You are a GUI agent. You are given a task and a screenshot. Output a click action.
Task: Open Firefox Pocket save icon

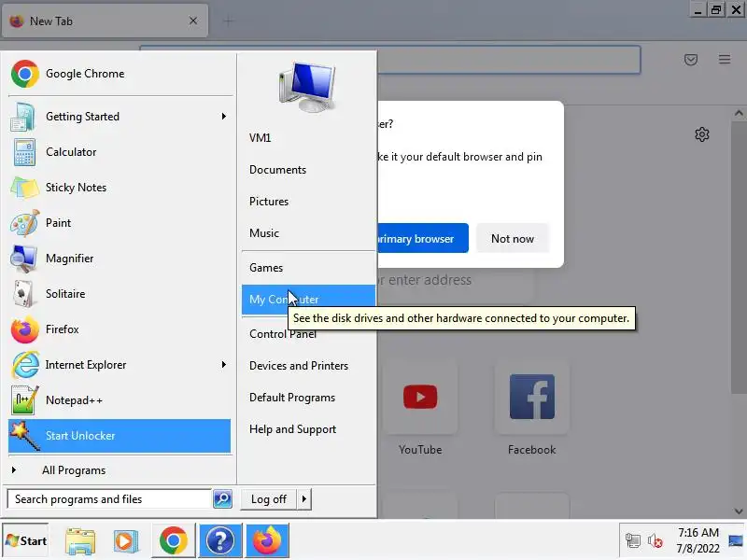(691, 60)
